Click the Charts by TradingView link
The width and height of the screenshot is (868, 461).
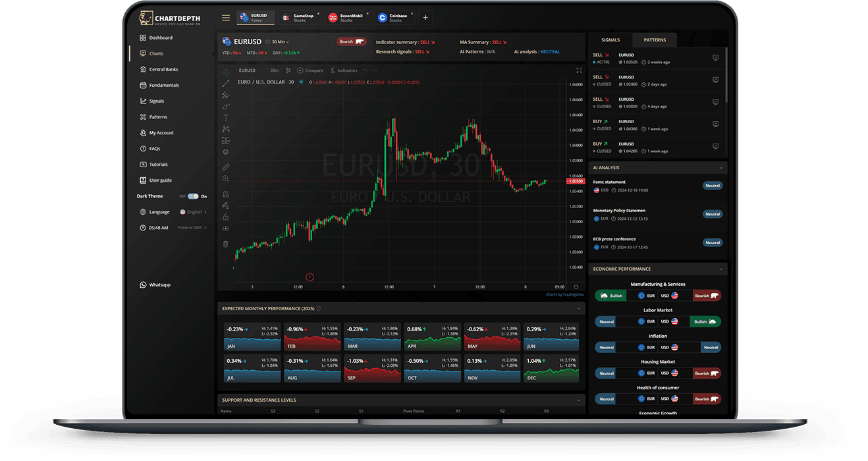564,294
